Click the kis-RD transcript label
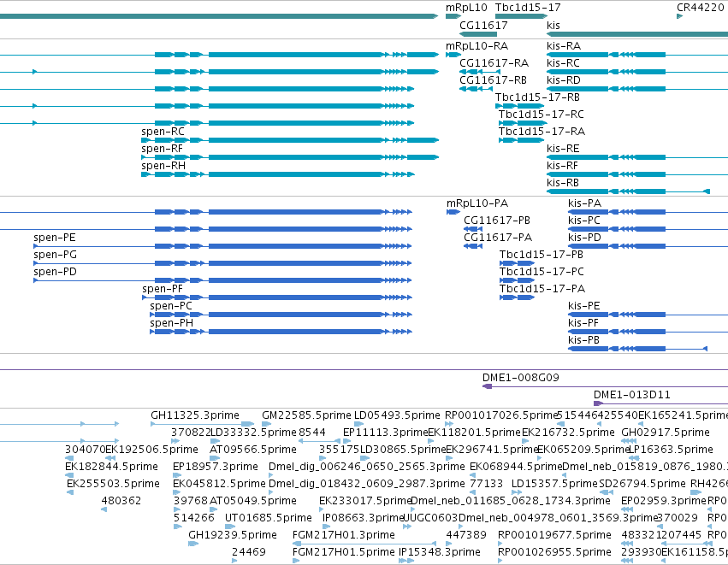This screenshot has width=728, height=565. click(x=564, y=80)
